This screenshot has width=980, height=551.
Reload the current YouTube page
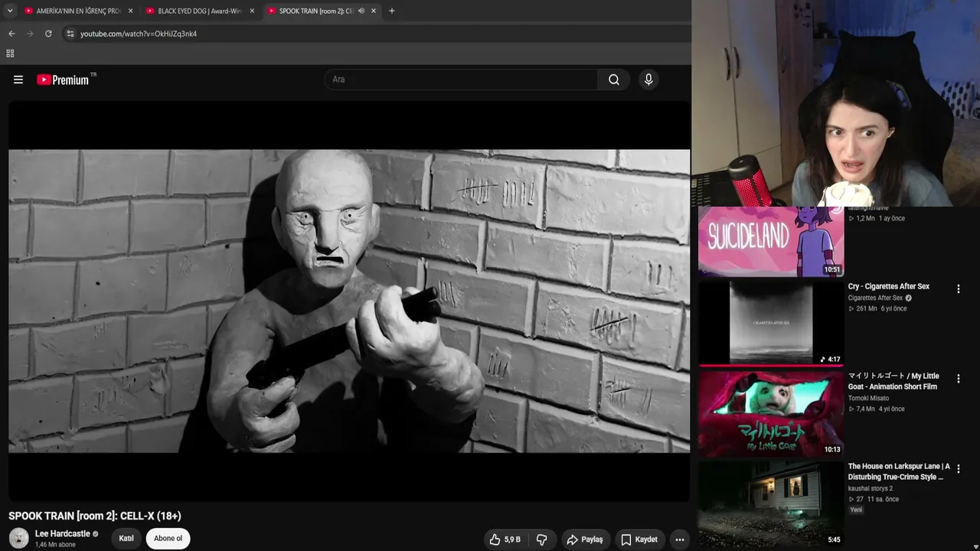(48, 34)
